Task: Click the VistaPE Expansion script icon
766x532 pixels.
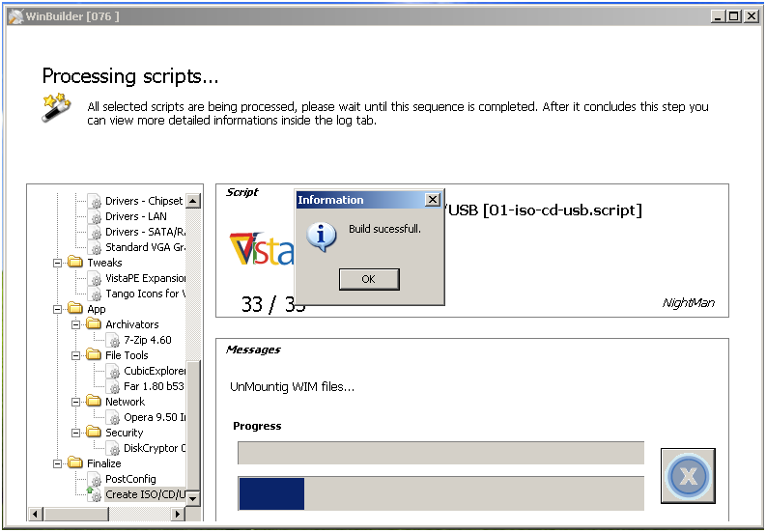Action: click(x=95, y=278)
